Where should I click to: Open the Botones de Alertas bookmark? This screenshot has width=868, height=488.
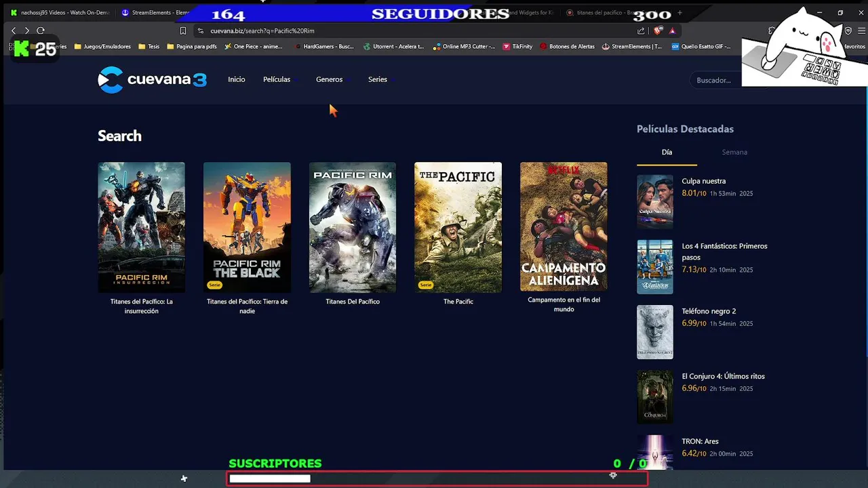[x=567, y=47]
